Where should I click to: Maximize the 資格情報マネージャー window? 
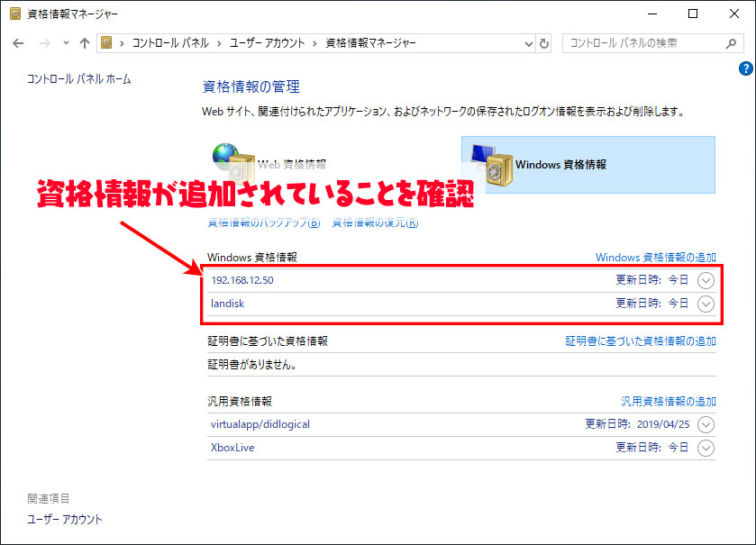[x=693, y=14]
